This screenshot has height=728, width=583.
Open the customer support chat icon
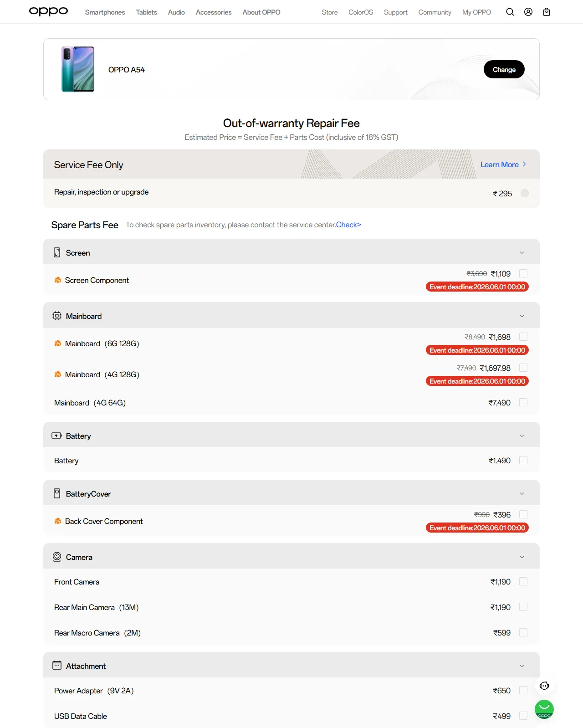point(544,686)
